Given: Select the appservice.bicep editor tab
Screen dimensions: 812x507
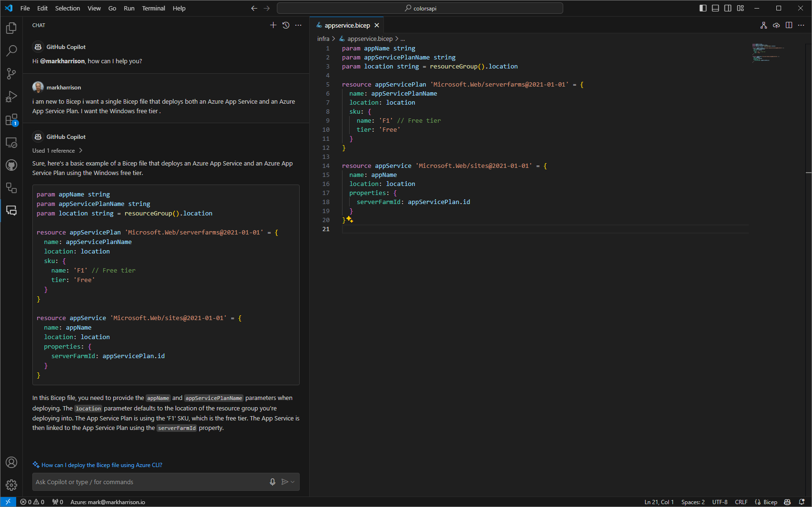Looking at the screenshot, I should coord(347,25).
